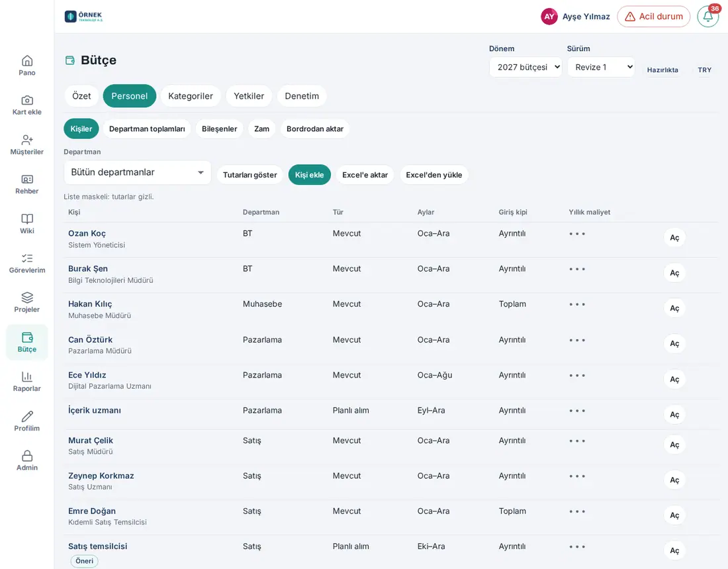The height and width of the screenshot is (569, 728).
Task: Open the Wiki book icon
Action: [27, 219]
